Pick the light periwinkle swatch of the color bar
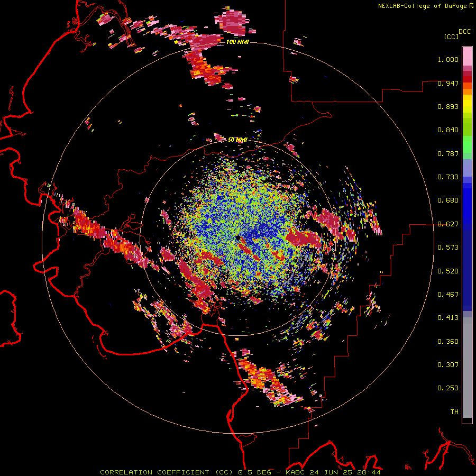 [467, 168]
